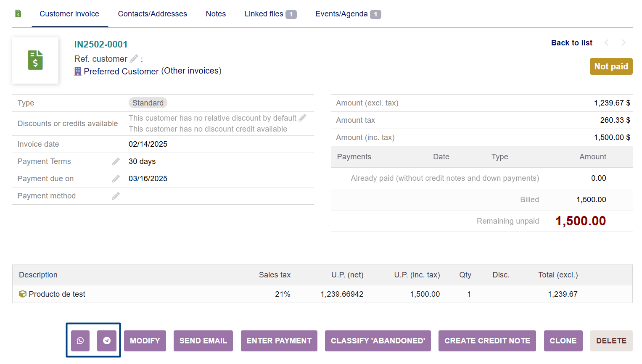Go to next invoice with right chevron
Screen dimensions: 642x364
624,43
